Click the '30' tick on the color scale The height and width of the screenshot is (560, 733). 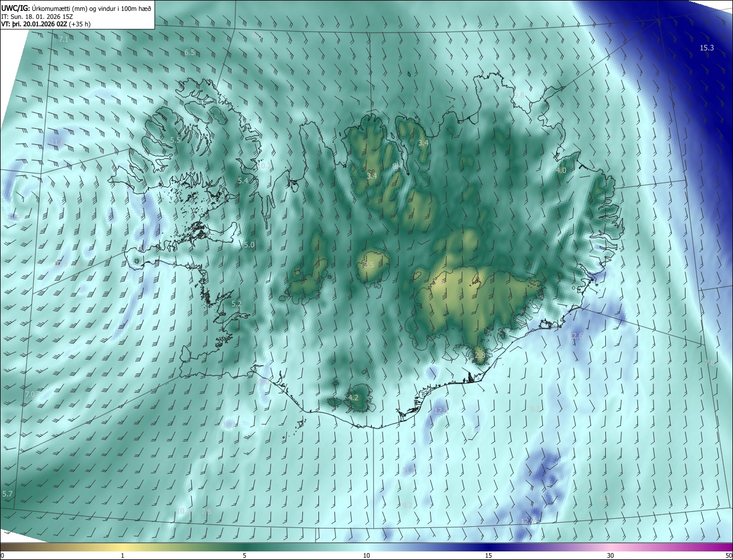pos(610,555)
